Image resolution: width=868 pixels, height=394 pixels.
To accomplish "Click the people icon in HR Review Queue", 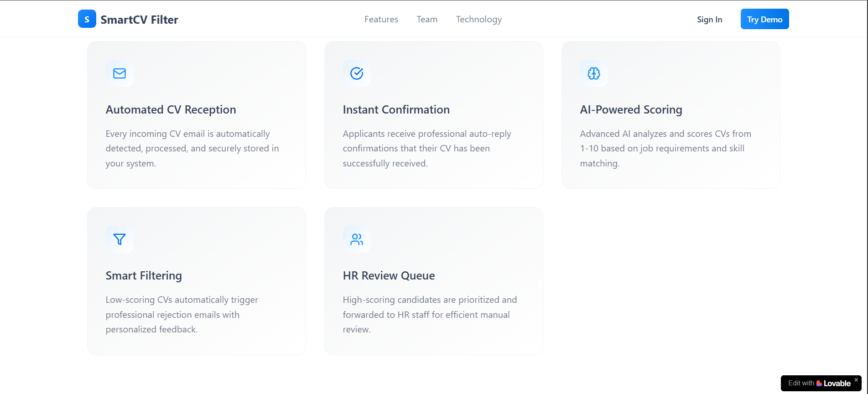I will (357, 239).
